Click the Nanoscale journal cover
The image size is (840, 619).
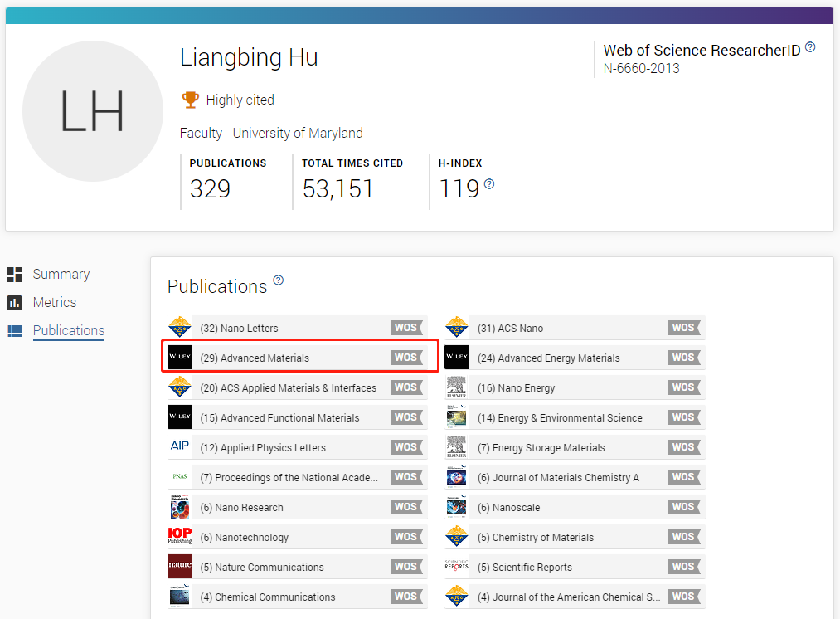tap(456, 507)
